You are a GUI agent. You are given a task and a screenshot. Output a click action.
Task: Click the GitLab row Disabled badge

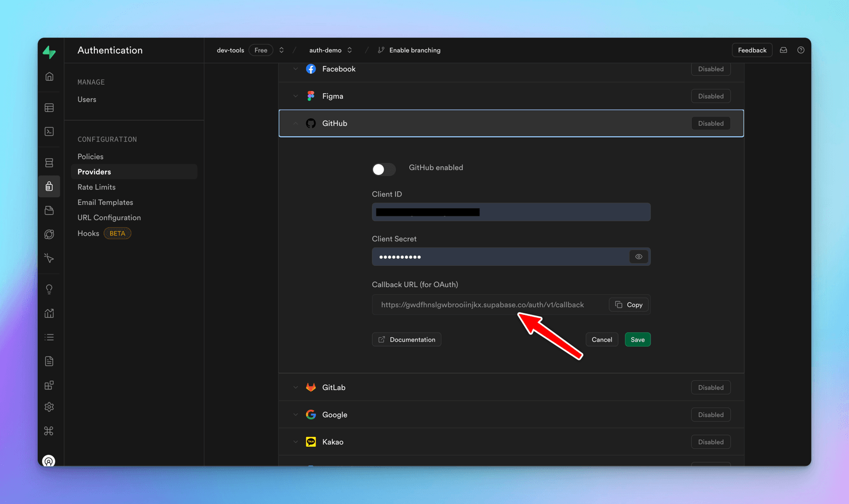[711, 387]
